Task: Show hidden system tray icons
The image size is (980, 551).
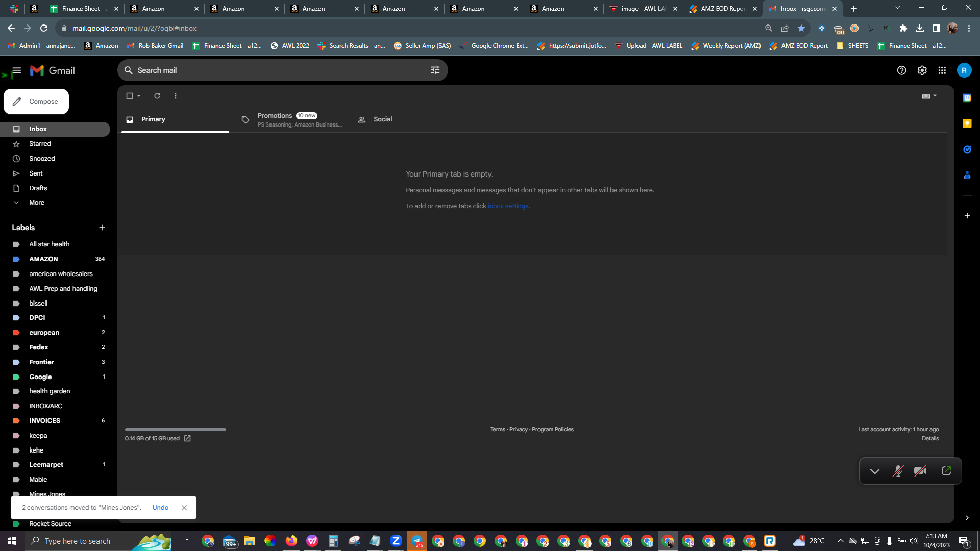Action: 840,541
